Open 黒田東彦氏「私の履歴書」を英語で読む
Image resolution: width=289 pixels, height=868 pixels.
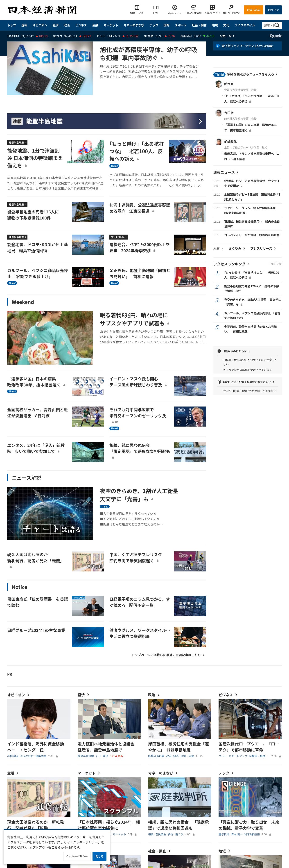click(38, 602)
